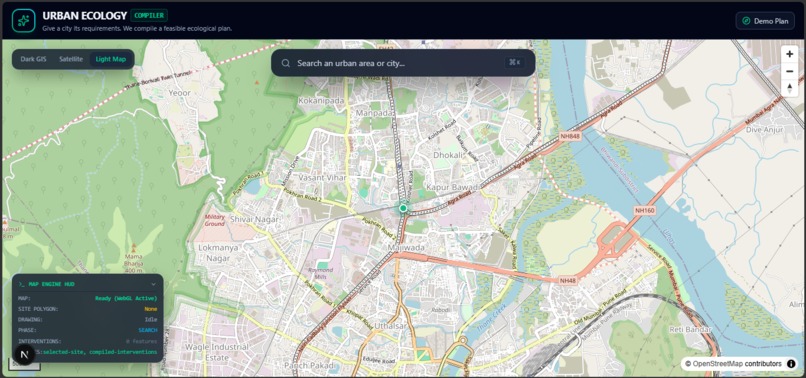
Task: Click the 'Raymond Mills' map label
Action: pos(320,273)
